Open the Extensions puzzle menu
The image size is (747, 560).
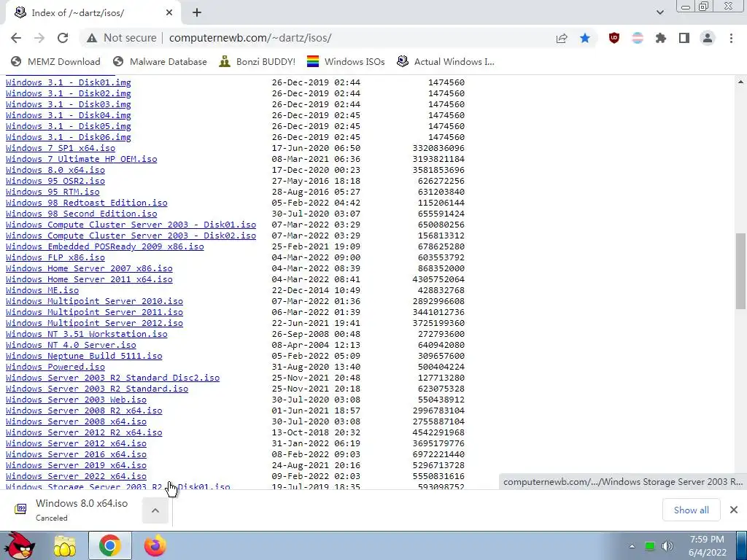tap(661, 38)
